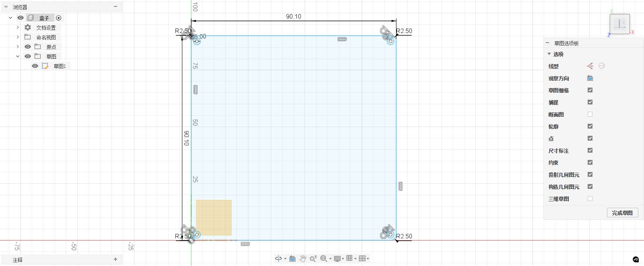The width and height of the screenshot is (644, 266).
Task: Enable the 断面图 checkbox
Action: point(590,114)
